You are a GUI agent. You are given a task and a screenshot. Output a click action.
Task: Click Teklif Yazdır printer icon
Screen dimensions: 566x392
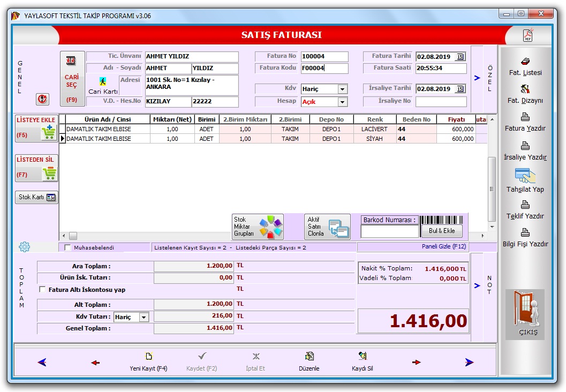pos(525,205)
